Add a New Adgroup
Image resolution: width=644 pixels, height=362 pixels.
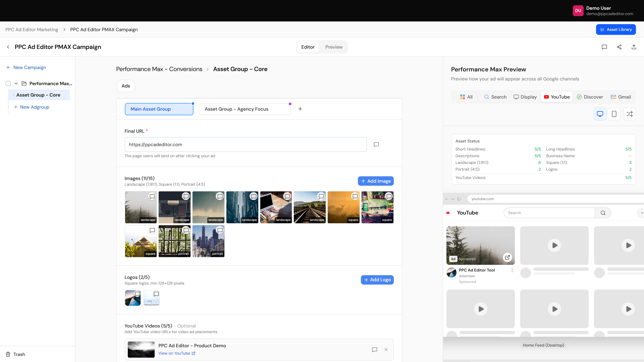click(32, 107)
